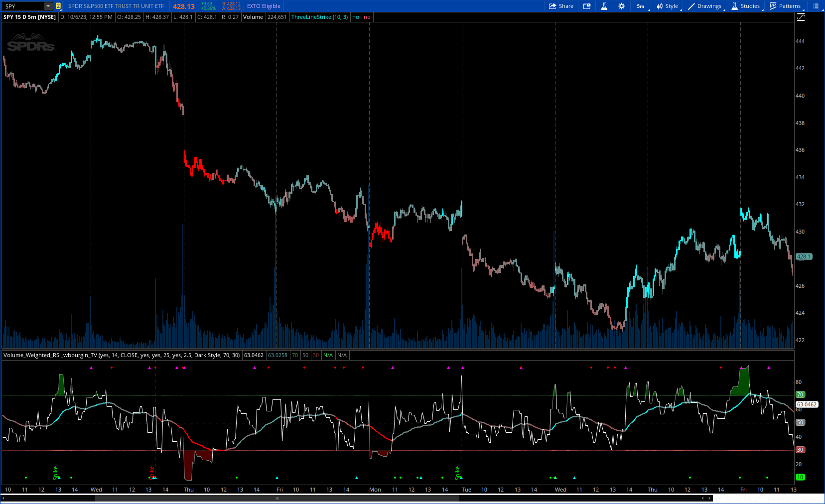Click the flask Edit Studies icon
The width and height of the screenshot is (825, 504).
coord(604,6)
